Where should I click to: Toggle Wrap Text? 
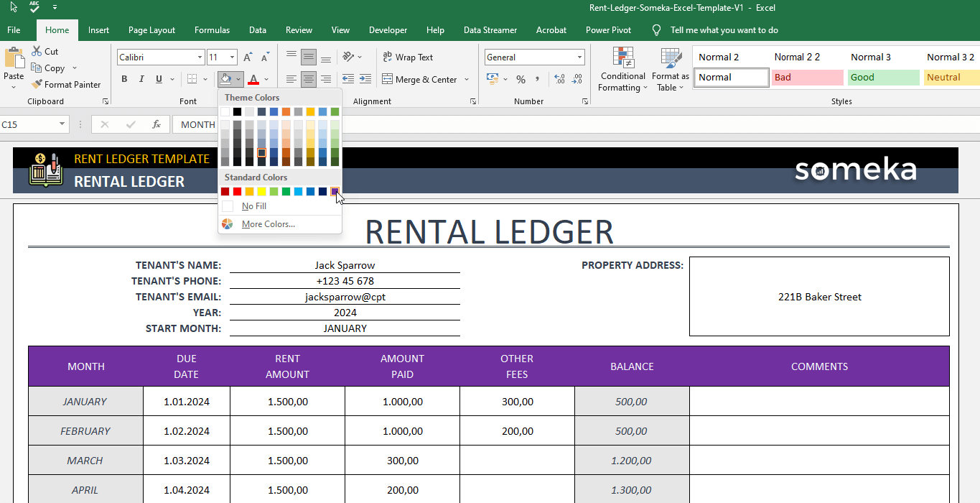pyautogui.click(x=408, y=57)
